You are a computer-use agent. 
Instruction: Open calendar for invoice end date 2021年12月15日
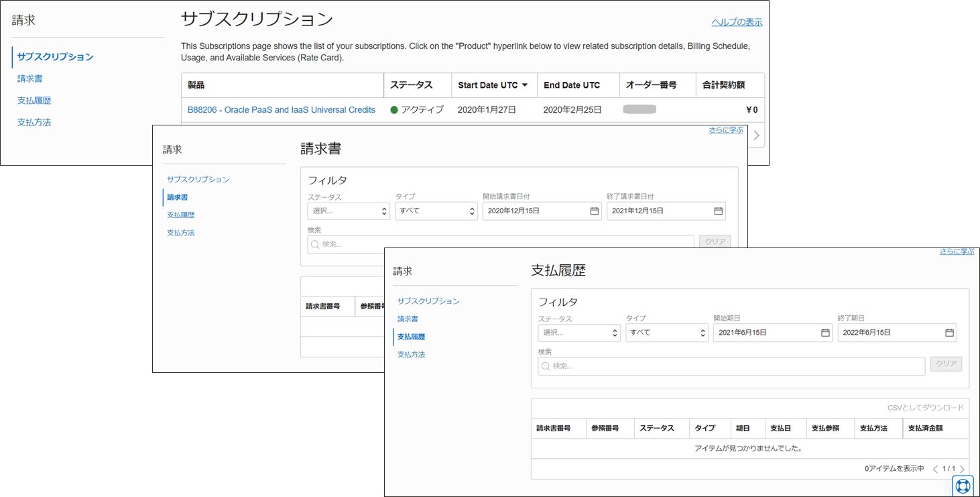click(x=718, y=211)
